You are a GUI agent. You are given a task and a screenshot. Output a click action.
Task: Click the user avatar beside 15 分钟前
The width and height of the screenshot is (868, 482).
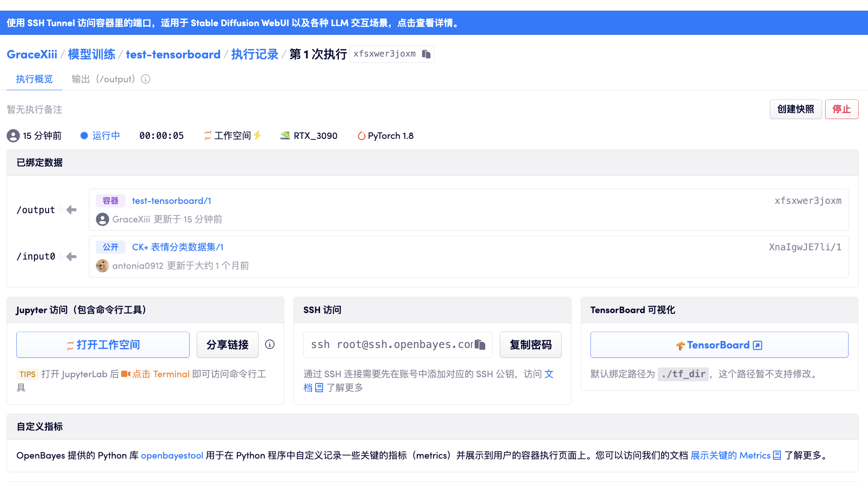tap(13, 136)
